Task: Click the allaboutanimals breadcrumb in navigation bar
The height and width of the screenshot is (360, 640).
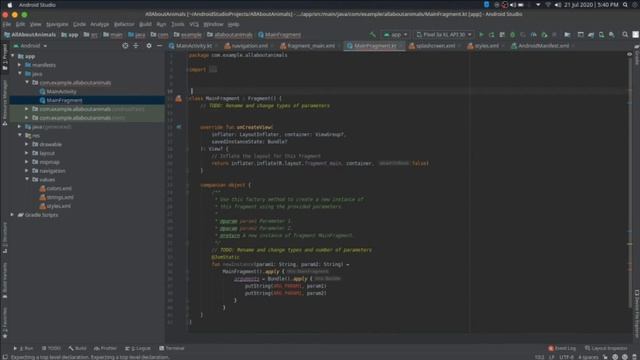Action: pos(230,35)
